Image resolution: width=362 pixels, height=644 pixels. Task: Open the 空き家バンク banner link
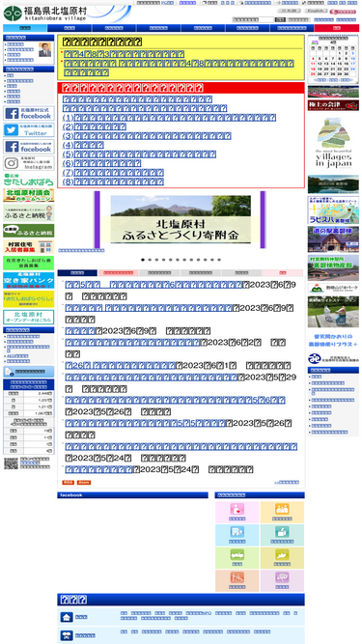(29, 280)
